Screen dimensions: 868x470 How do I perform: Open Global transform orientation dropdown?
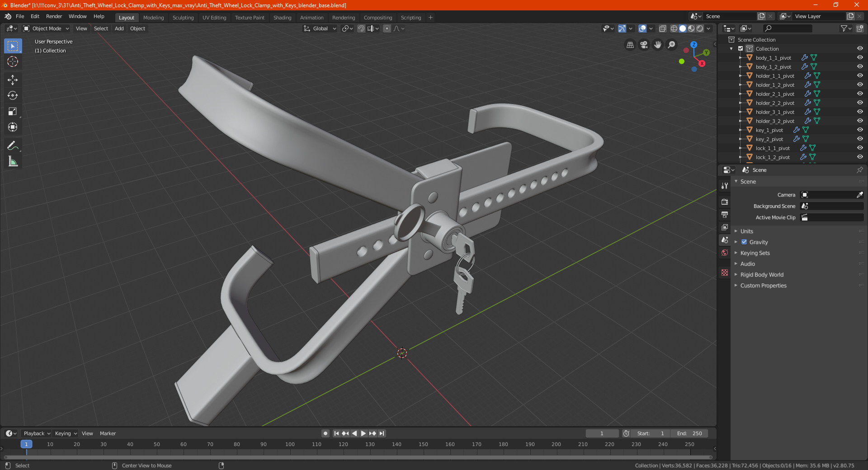click(320, 28)
